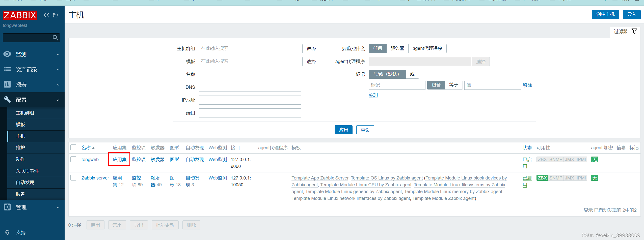Click the sidebar search magnifier icon

tap(55, 38)
